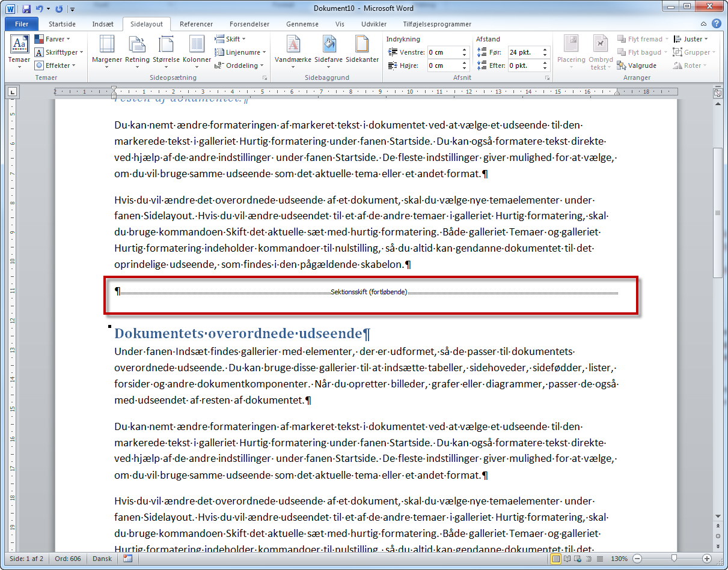Switch to print layout view
Viewport: 728px width, 570px height.
(556, 559)
